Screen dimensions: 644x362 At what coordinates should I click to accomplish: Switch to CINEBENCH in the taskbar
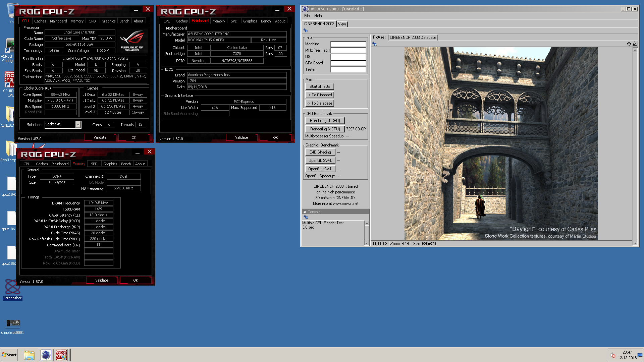46,355
